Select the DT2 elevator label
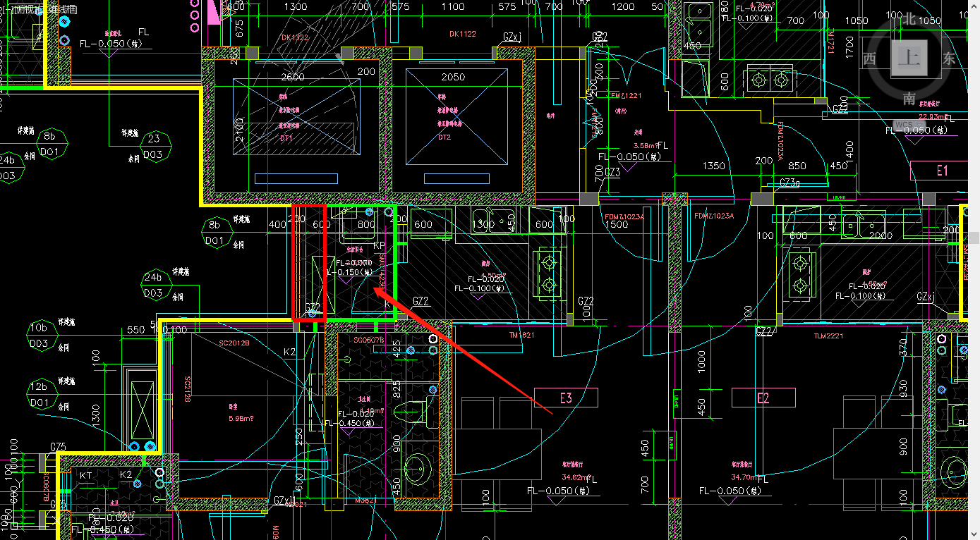 pos(444,137)
